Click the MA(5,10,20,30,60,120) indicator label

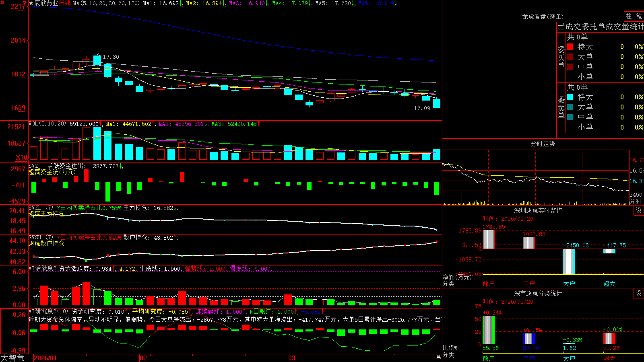107,3
